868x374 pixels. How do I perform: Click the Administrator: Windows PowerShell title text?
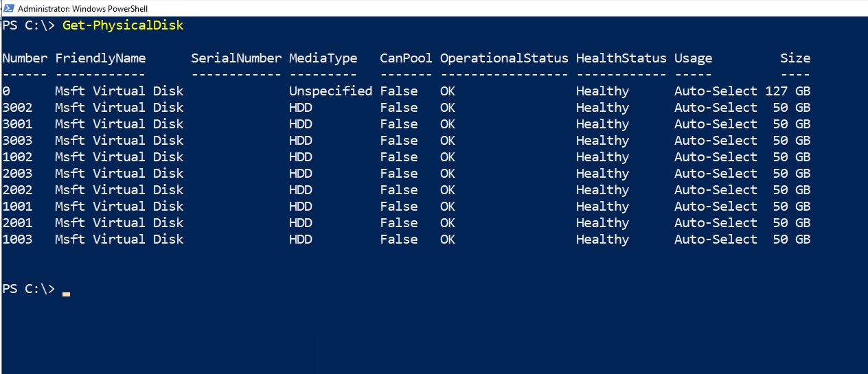tap(82, 9)
